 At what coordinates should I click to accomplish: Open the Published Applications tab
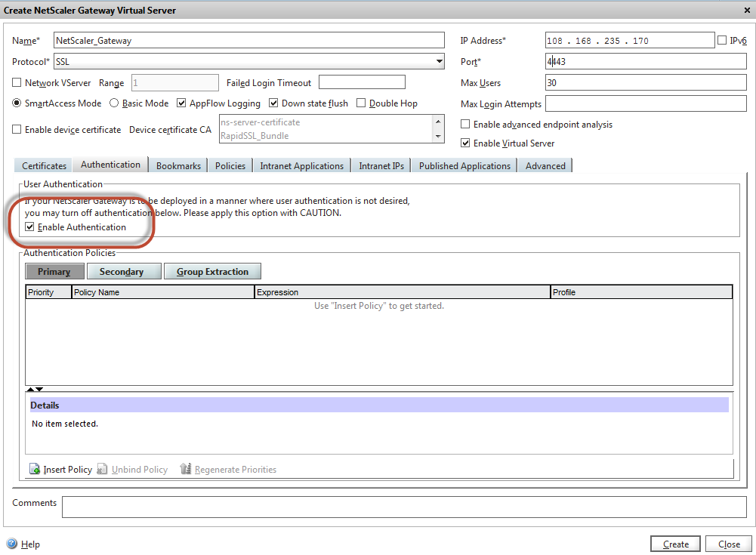(x=464, y=166)
